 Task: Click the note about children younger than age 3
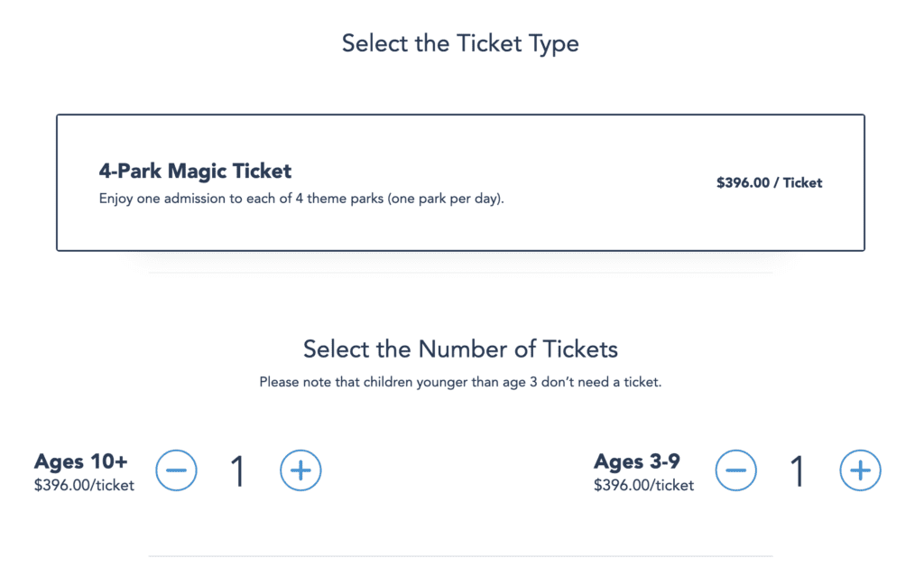pyautogui.click(x=461, y=381)
